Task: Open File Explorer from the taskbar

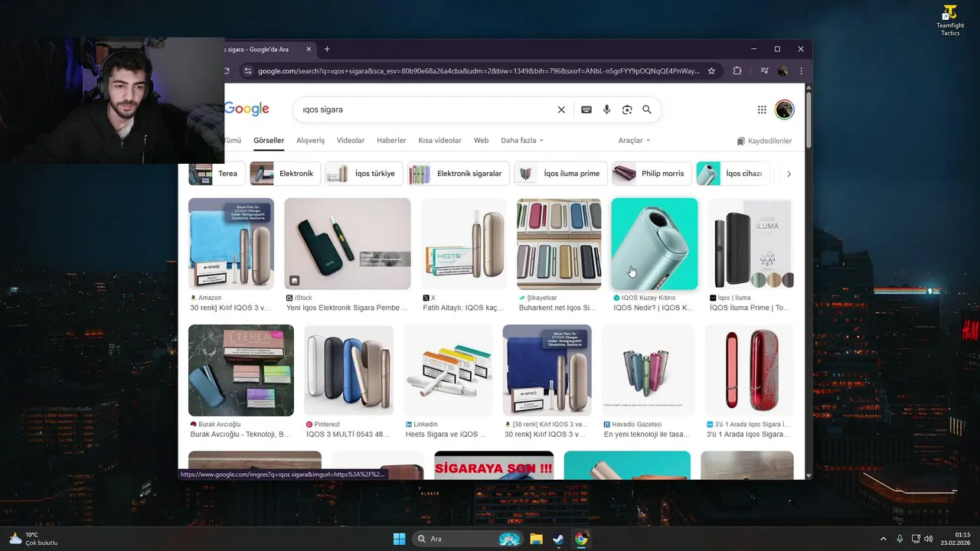Action: click(x=536, y=539)
